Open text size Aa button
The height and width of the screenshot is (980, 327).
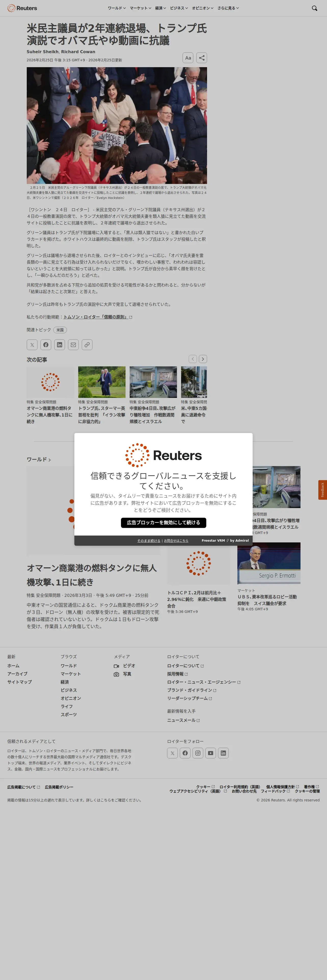(x=188, y=58)
